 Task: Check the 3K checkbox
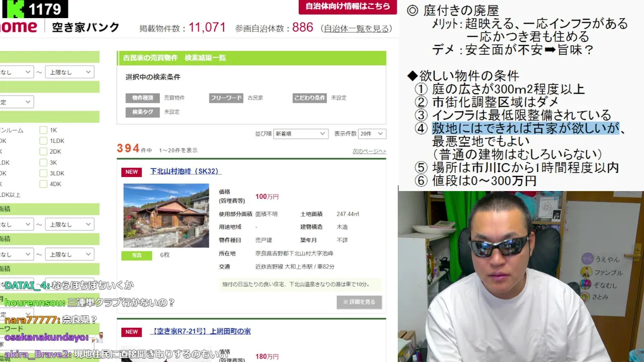coord(43,162)
